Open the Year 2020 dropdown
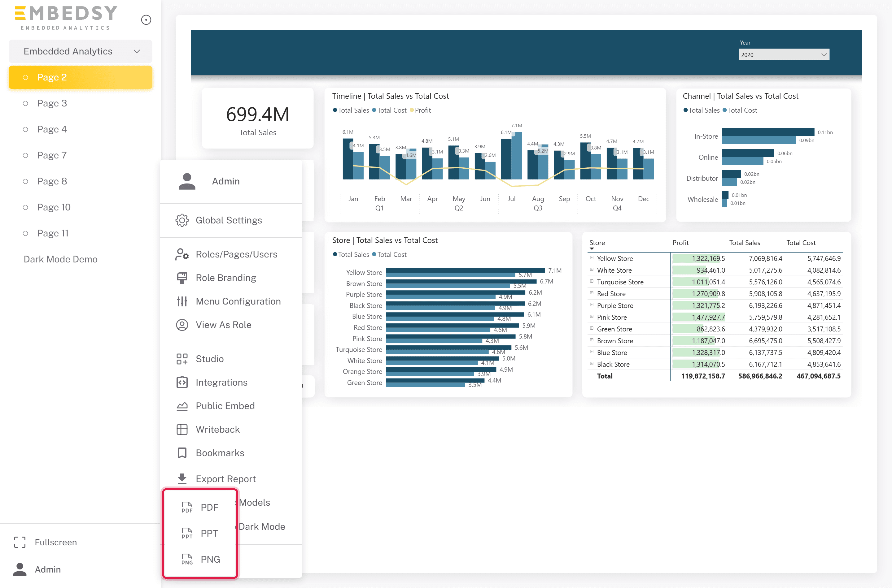The image size is (892, 588). coord(784,55)
